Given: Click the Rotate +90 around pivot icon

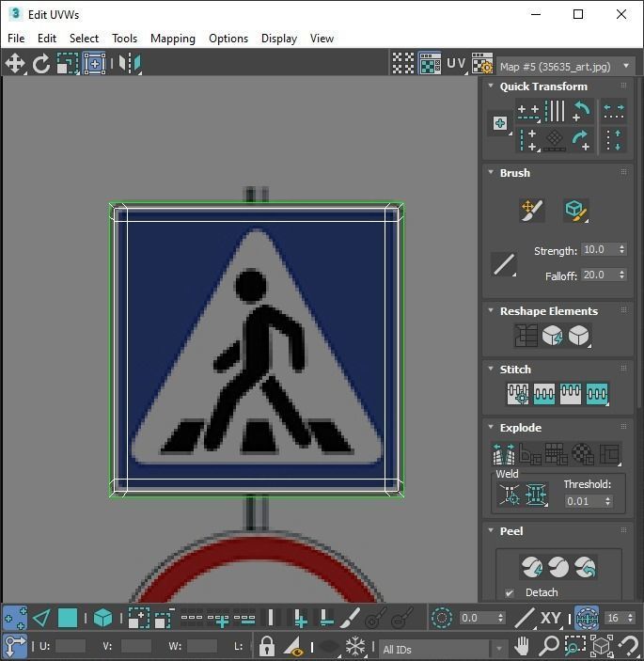Looking at the screenshot, I should (x=582, y=140).
